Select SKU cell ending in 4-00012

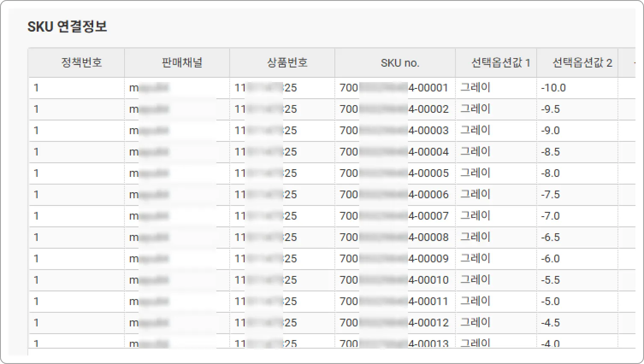click(395, 323)
